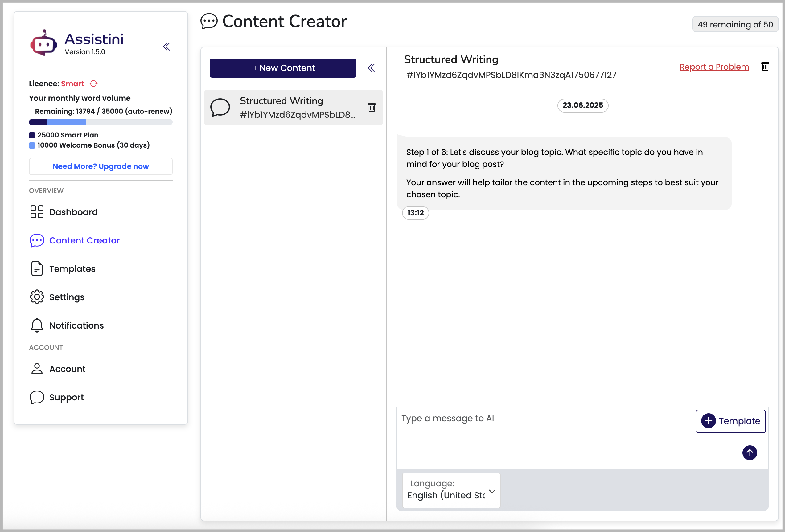Collapse the content list panel chevron
This screenshot has height=532, width=785.
click(371, 68)
